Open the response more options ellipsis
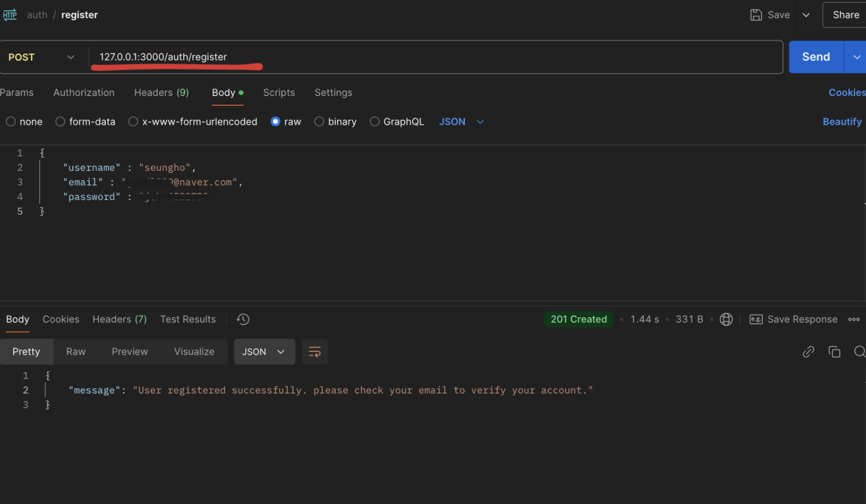 [854, 319]
